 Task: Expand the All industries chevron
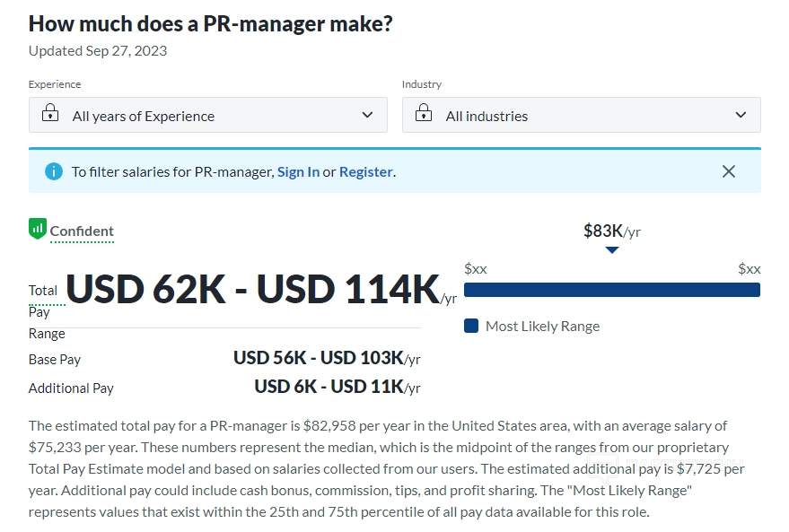[741, 115]
